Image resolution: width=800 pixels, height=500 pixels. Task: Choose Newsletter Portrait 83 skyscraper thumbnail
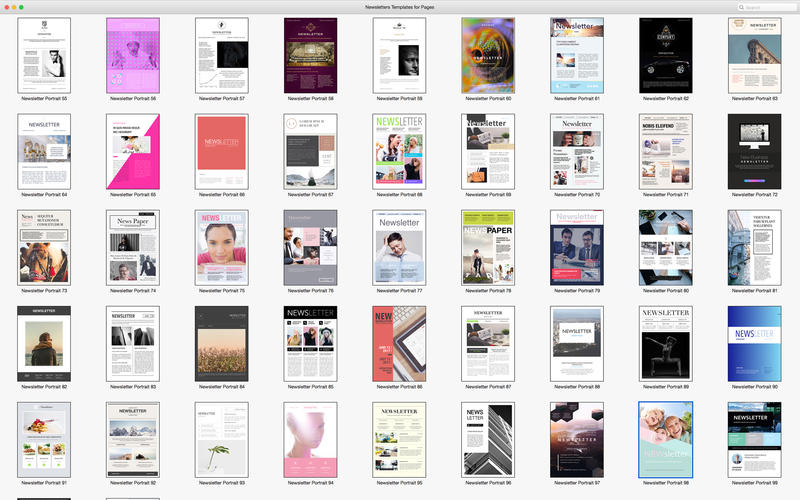coord(133,343)
